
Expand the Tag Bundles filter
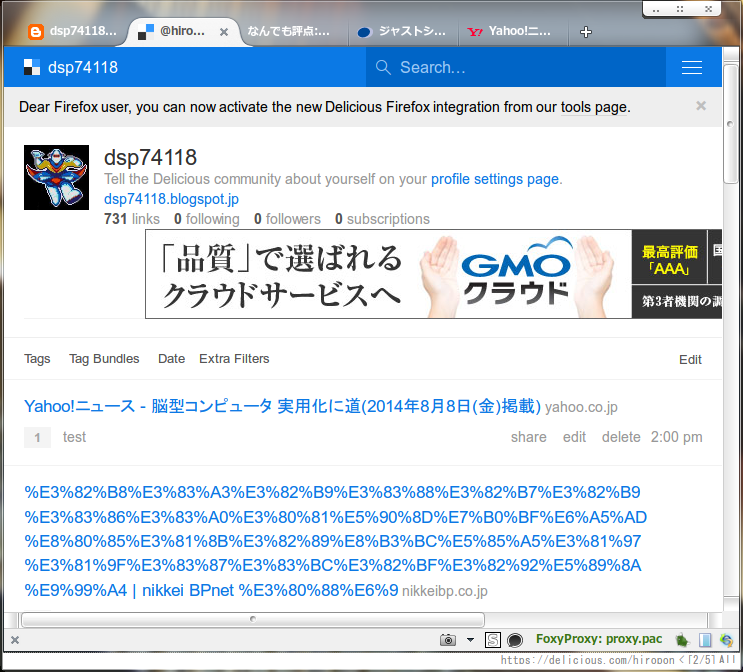tap(104, 359)
